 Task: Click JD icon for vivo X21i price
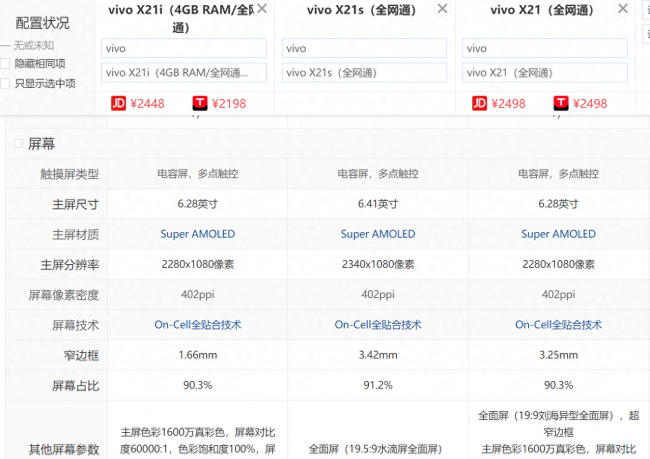(x=118, y=103)
